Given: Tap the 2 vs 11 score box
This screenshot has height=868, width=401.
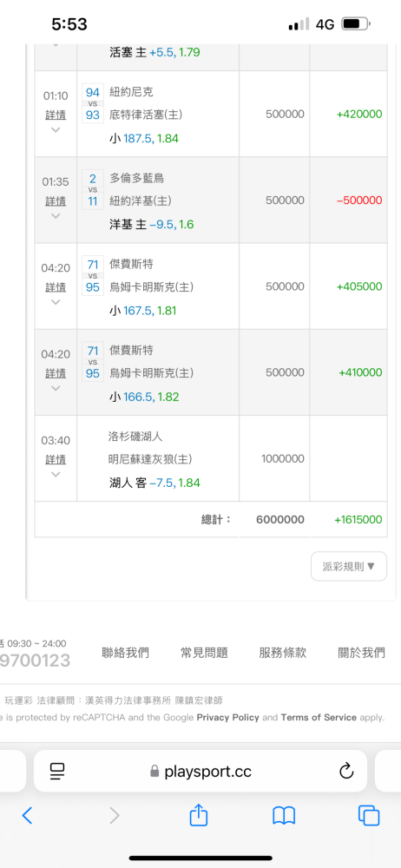Looking at the screenshot, I should [93, 189].
